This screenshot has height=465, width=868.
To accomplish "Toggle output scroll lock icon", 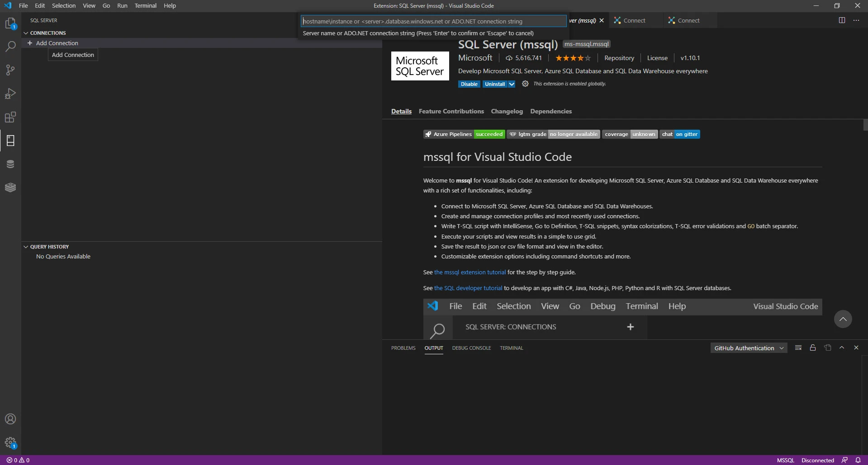I will coord(813,348).
